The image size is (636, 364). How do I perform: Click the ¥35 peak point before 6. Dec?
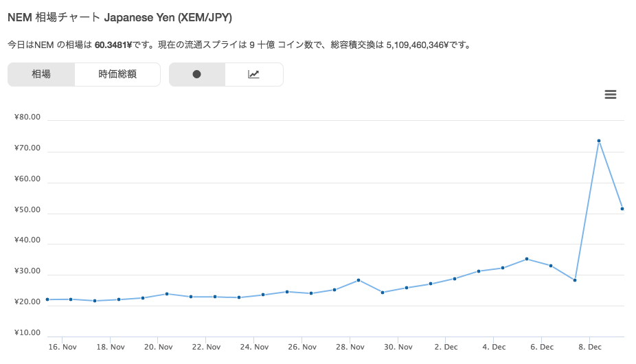[x=527, y=259]
